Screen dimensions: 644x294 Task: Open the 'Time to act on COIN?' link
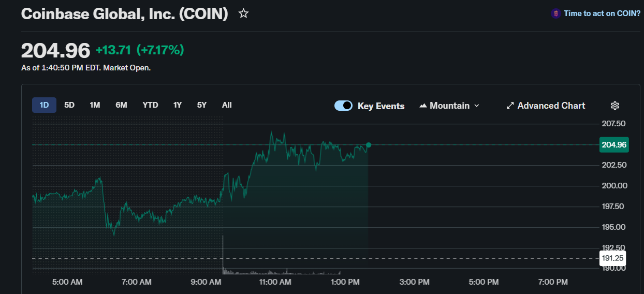(x=602, y=13)
